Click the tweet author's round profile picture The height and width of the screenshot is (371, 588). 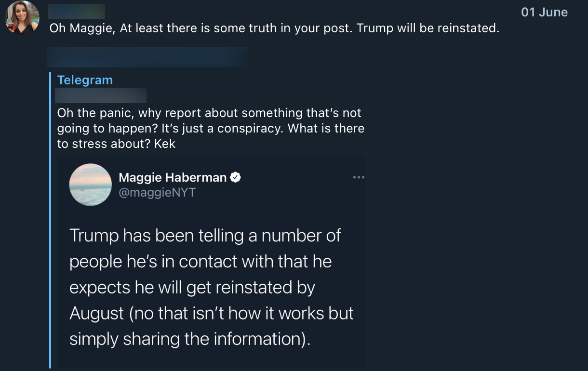91,185
